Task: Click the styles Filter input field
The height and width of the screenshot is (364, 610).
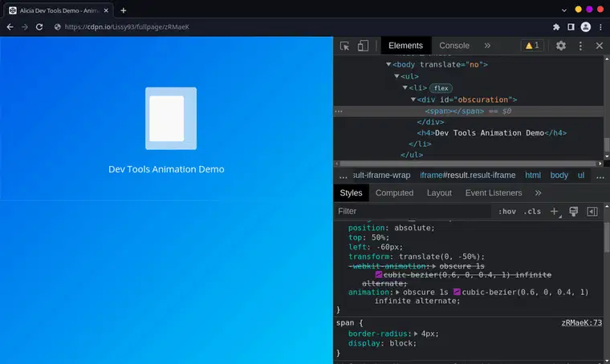Action: (413, 212)
